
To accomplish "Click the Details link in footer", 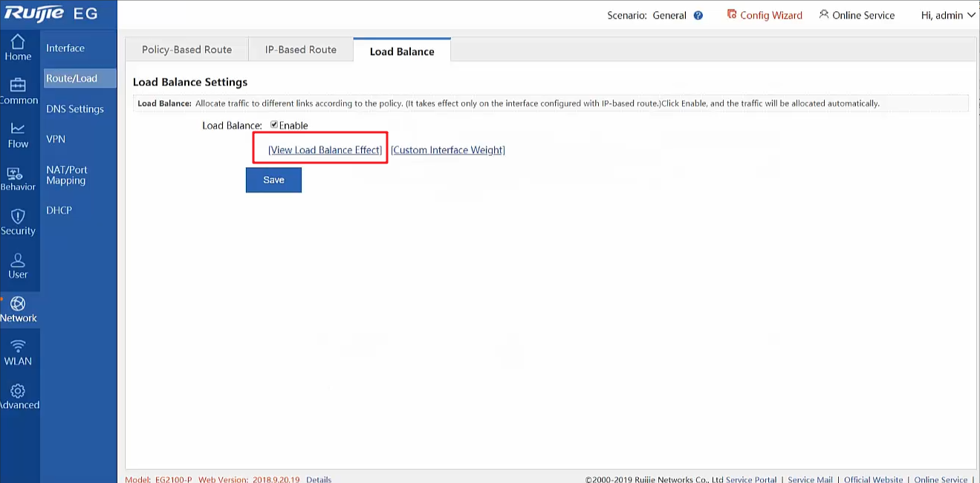I will click(x=319, y=479).
